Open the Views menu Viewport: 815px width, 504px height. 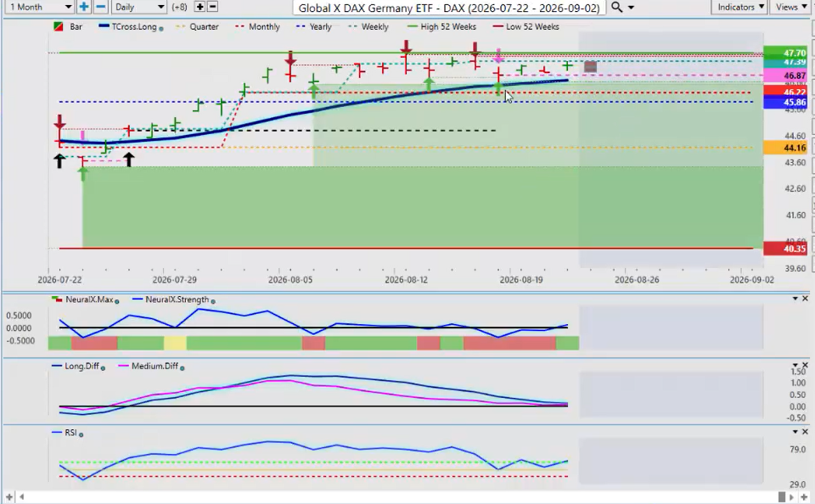(790, 7)
